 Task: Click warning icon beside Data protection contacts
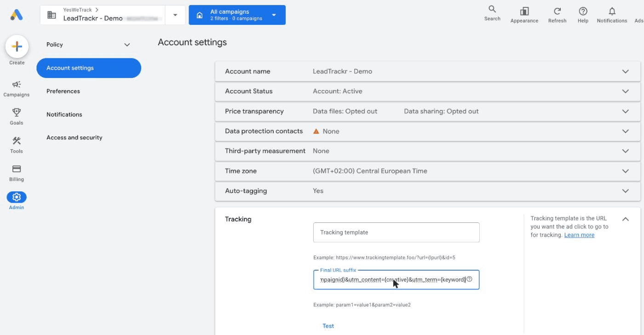316,131
